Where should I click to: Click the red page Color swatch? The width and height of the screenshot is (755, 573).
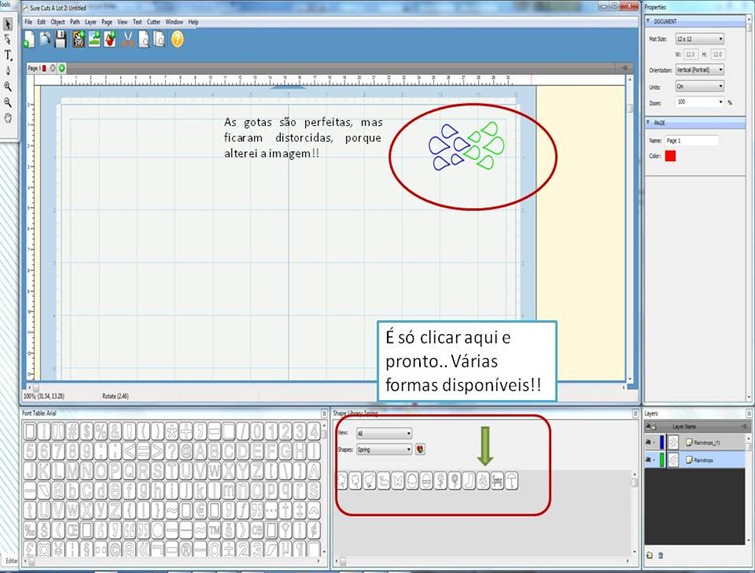pos(670,156)
